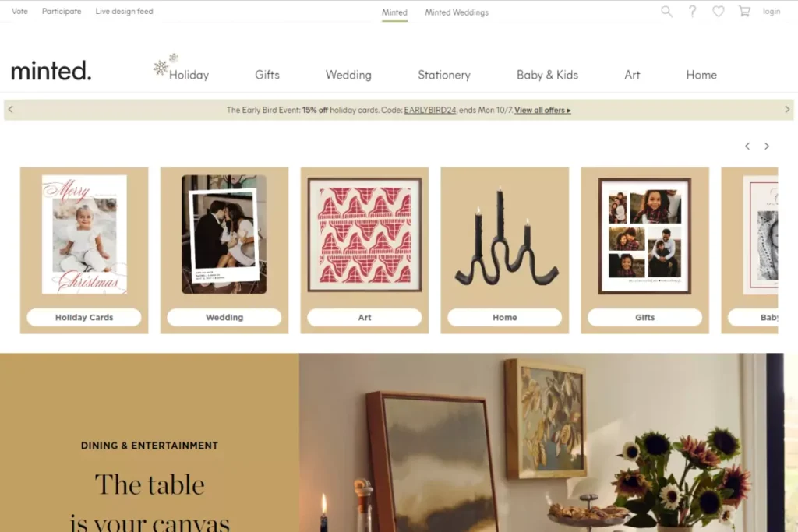
Task: Advance category carousel to next slide
Action: 767,146
